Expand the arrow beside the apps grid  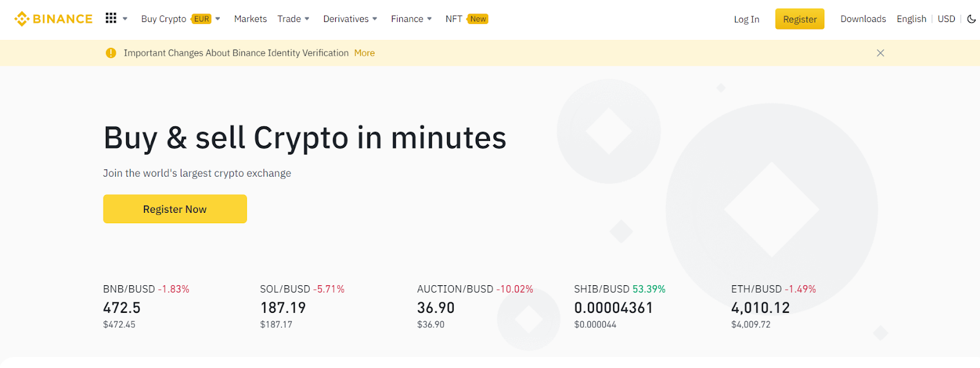(125, 19)
